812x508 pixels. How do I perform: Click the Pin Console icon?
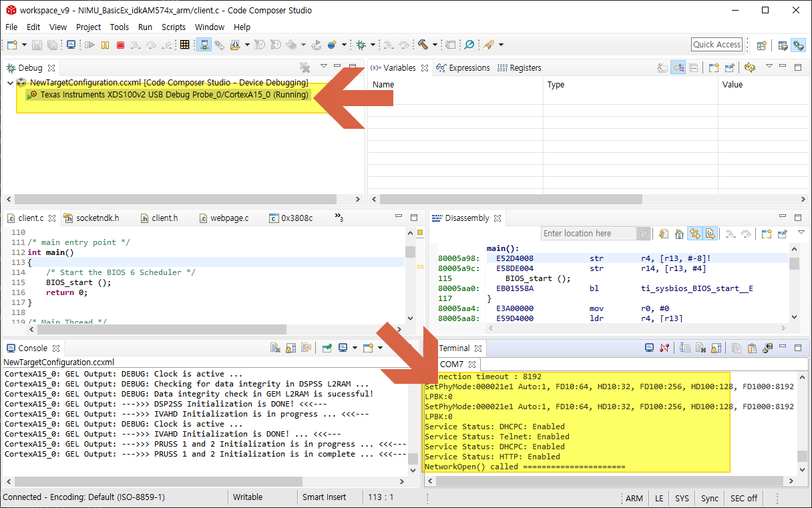[327, 348]
